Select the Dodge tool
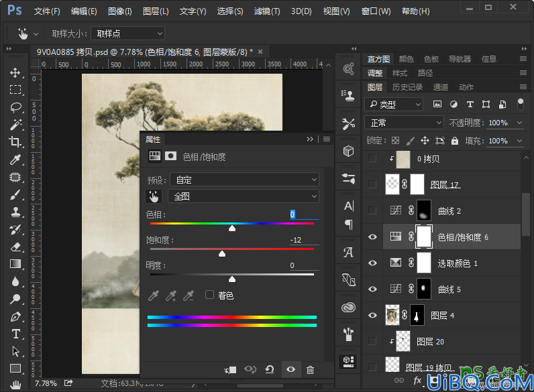The width and height of the screenshot is (534, 392). pyautogui.click(x=15, y=299)
